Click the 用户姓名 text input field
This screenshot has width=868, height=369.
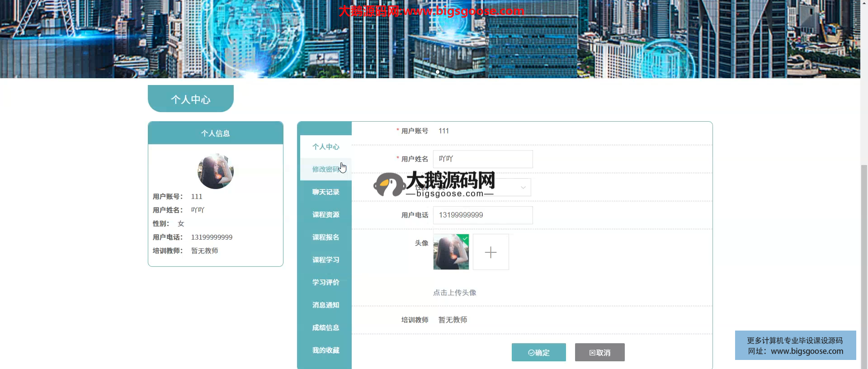tap(482, 159)
